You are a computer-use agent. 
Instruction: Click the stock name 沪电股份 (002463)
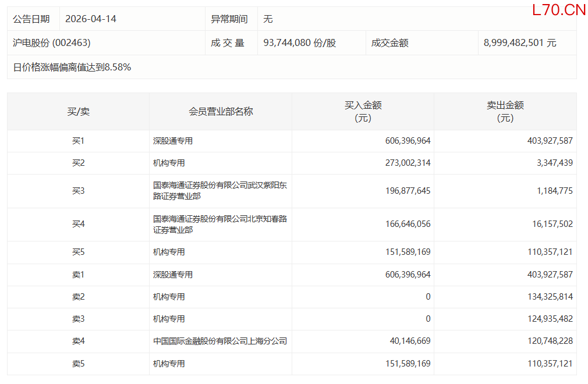52,43
